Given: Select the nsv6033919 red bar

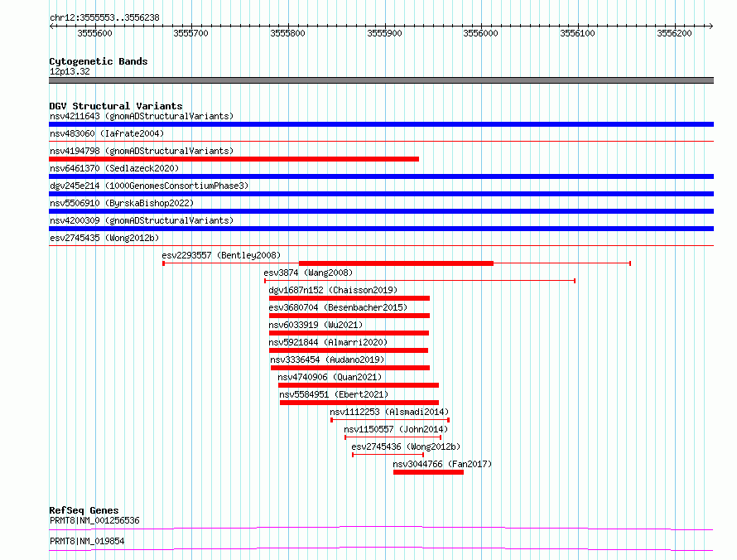Looking at the screenshot, I should point(349,333).
